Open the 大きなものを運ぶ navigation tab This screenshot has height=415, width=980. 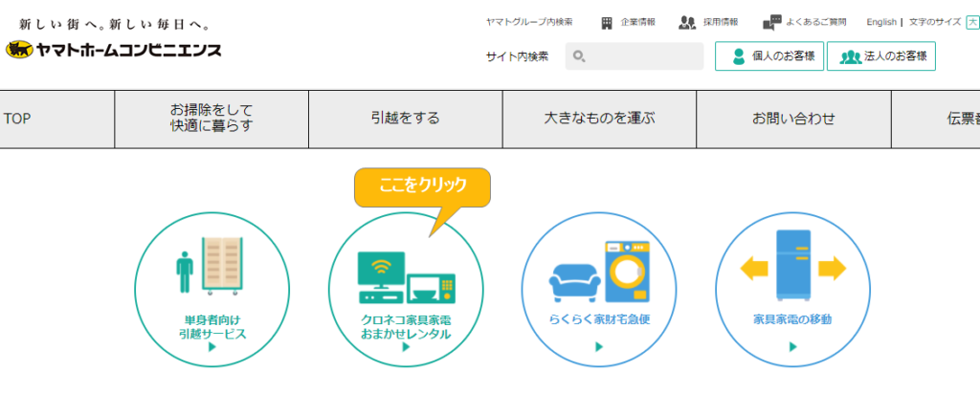(x=599, y=119)
